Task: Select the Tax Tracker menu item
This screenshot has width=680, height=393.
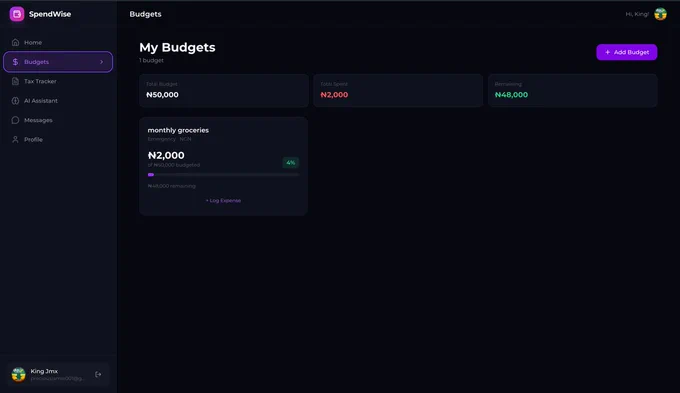Action: (58, 81)
